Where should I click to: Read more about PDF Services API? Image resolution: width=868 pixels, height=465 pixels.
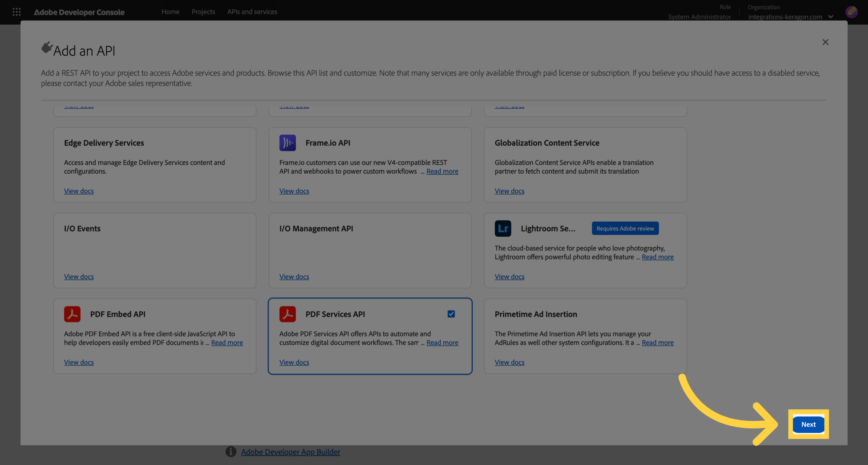pos(442,342)
